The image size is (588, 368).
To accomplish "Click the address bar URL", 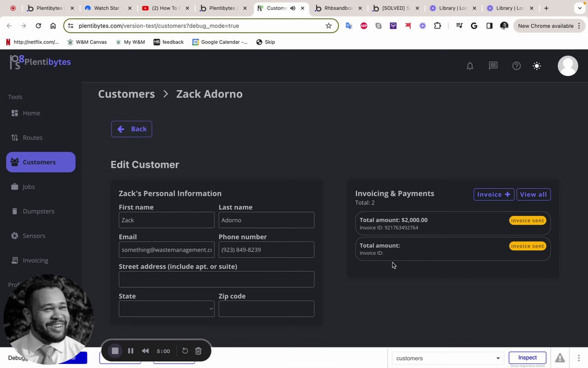I will [x=158, y=26].
